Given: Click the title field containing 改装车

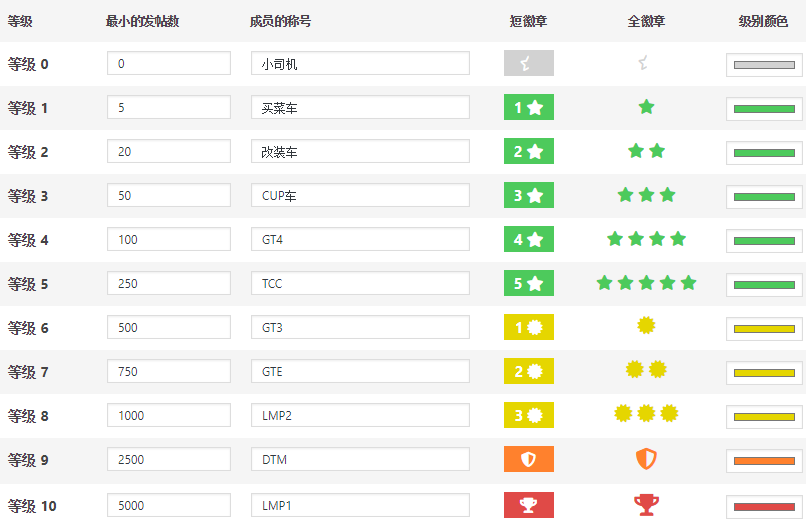Looking at the screenshot, I should click(360, 151).
